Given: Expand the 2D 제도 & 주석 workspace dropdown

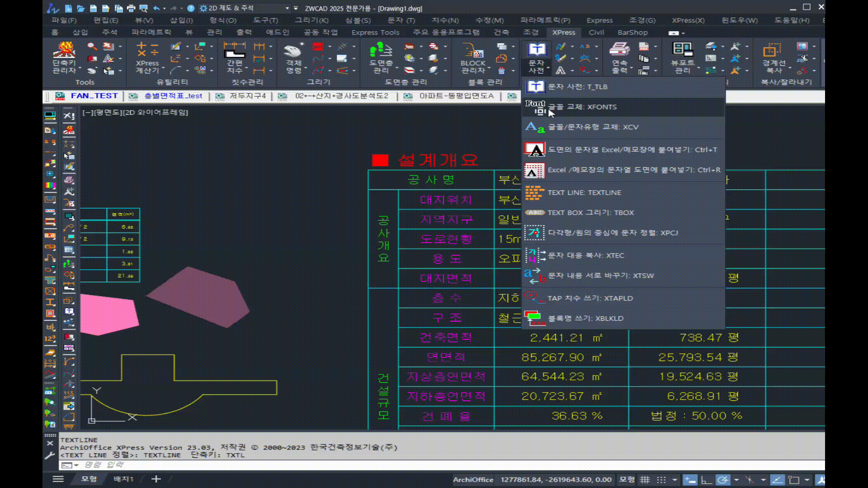Looking at the screenshot, I should tap(287, 8).
